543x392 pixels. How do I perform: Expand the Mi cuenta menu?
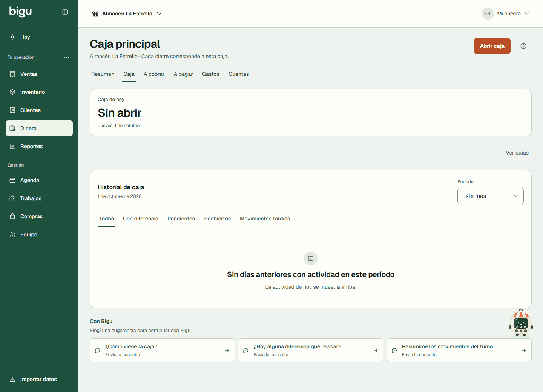(506, 14)
